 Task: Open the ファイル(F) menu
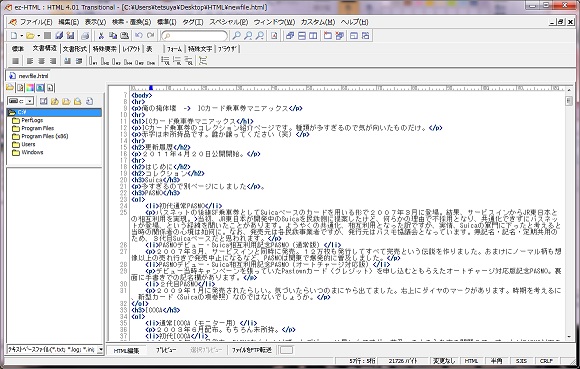click(36, 22)
